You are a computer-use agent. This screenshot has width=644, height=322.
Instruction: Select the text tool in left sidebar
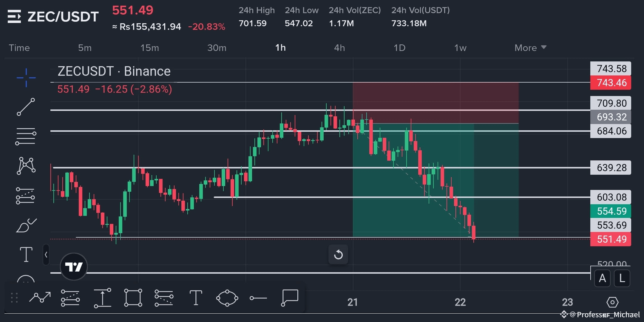(x=26, y=255)
